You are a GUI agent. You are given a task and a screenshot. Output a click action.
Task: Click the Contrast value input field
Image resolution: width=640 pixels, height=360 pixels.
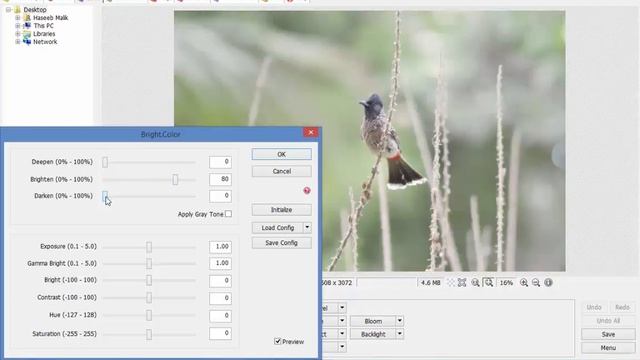click(220, 298)
